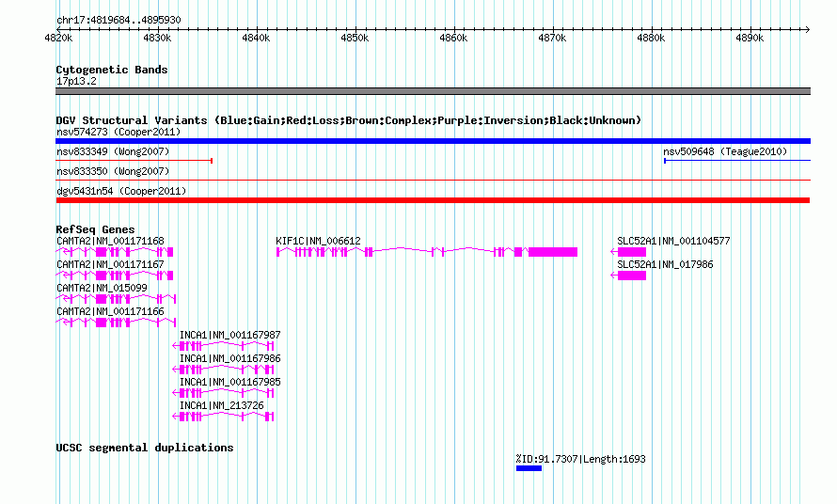Click the CAMTA2 NM_001171166 gene model glyph
The height and width of the screenshot is (504, 837).
point(116,323)
